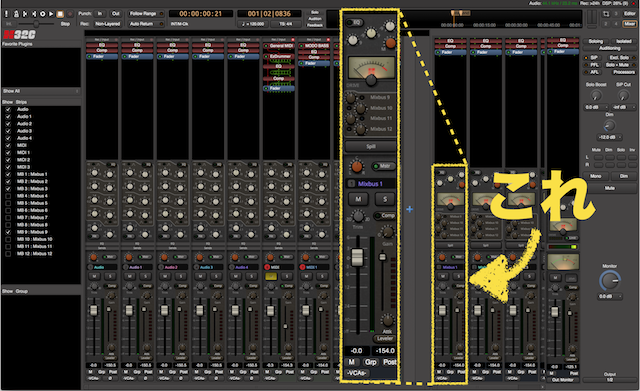Screen dimensions: 640x391
Task: Click the blue plus add-strip icon
Action: pos(409,209)
